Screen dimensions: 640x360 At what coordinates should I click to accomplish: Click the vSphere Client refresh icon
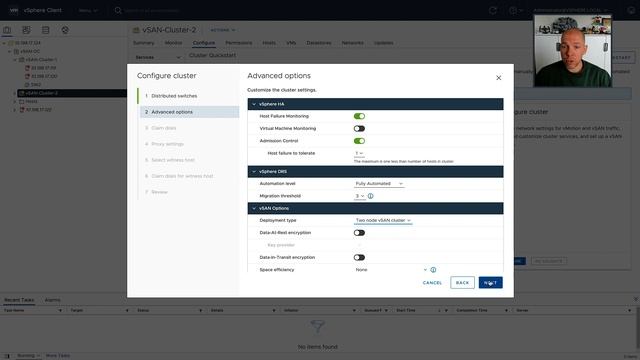[493, 10]
